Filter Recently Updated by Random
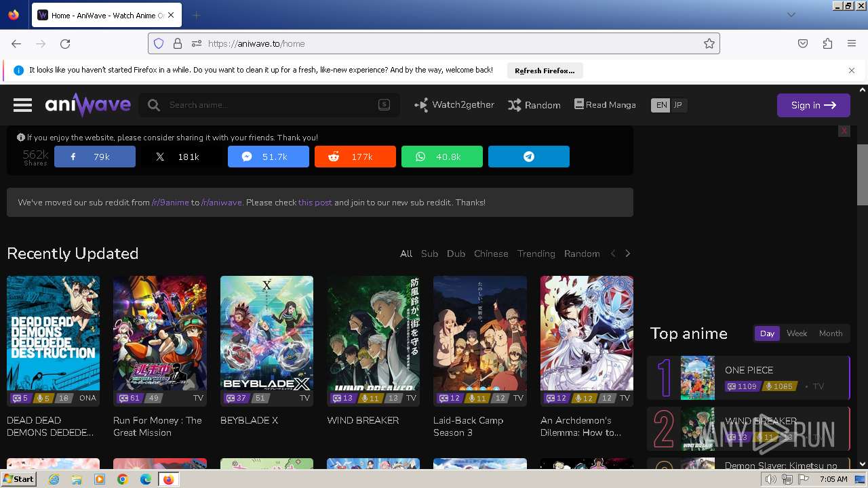The width and height of the screenshot is (868, 488). pyautogui.click(x=582, y=253)
